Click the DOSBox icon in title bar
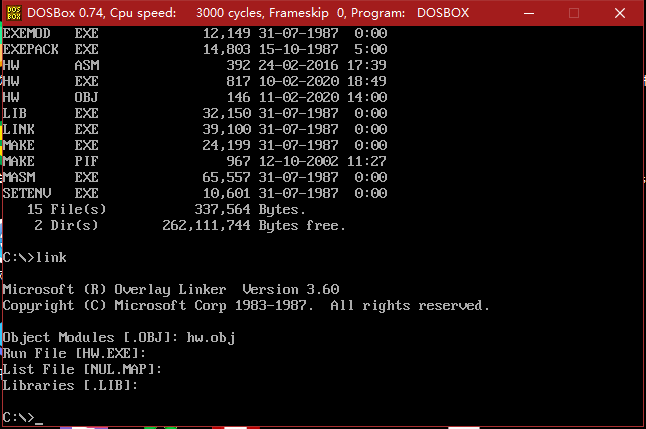The height and width of the screenshot is (429, 646). click(x=14, y=14)
